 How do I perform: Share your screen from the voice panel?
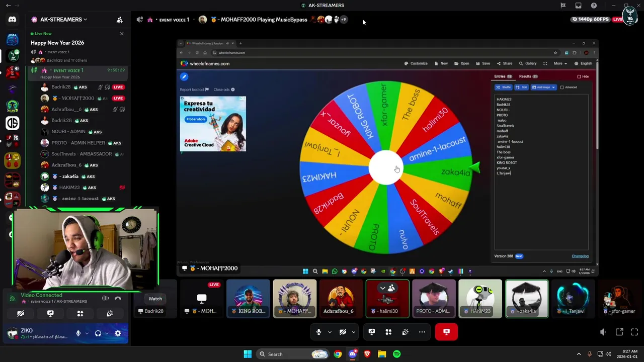[50, 313]
